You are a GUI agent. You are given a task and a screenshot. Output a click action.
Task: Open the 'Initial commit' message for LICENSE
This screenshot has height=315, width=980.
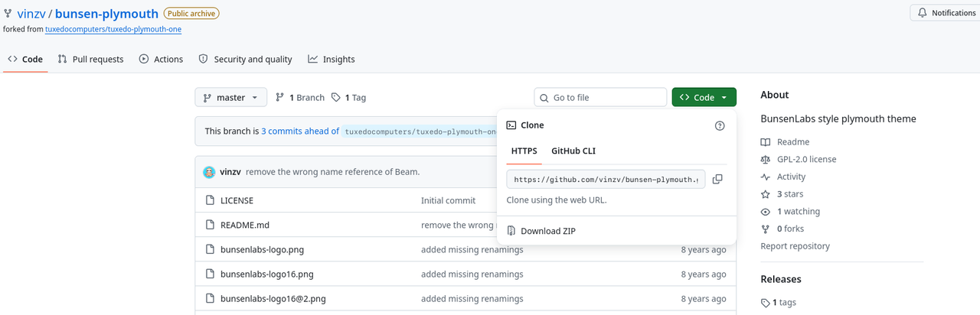pos(448,200)
